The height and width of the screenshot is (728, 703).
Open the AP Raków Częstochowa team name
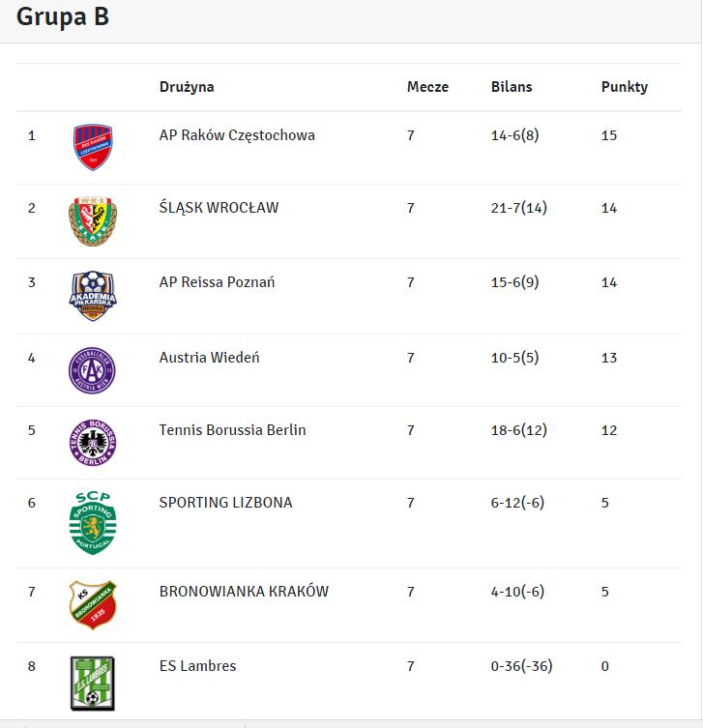point(237,135)
